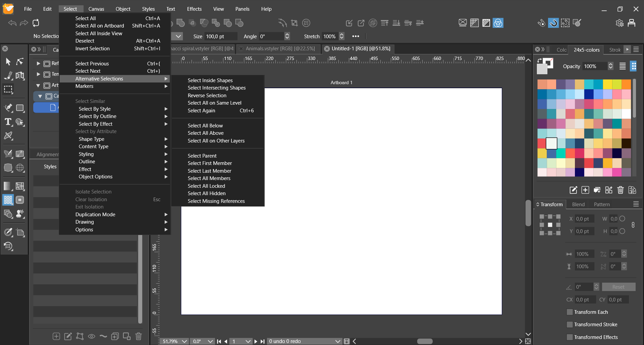
Task: Open the undo redo history dropdown
Action: pyautogui.click(x=337, y=341)
